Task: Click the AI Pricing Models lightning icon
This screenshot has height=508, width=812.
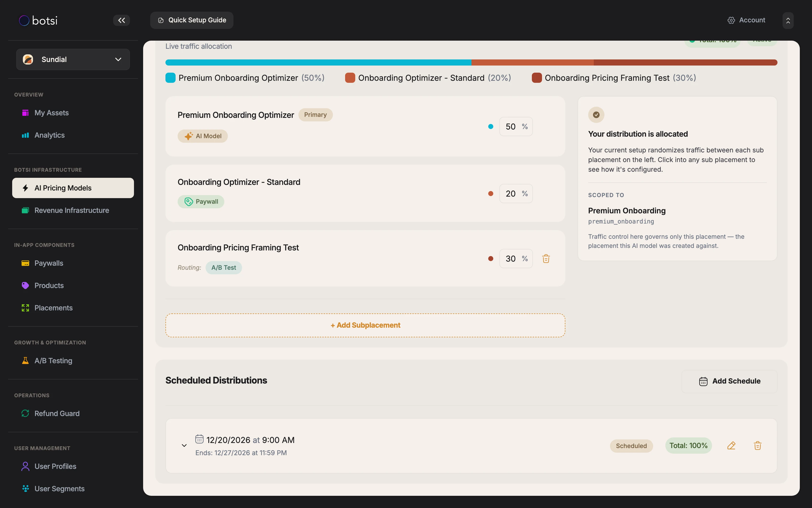Action: click(25, 188)
